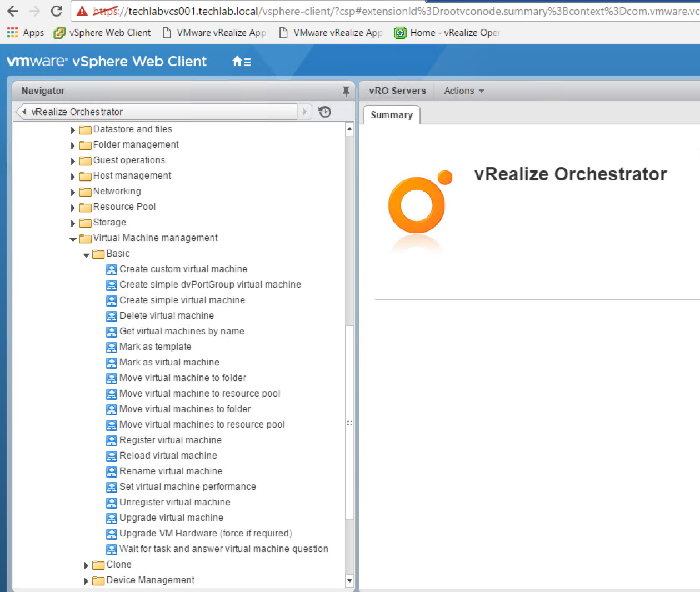Select the Device Management folder label
This screenshot has width=700, height=592.
point(150,580)
